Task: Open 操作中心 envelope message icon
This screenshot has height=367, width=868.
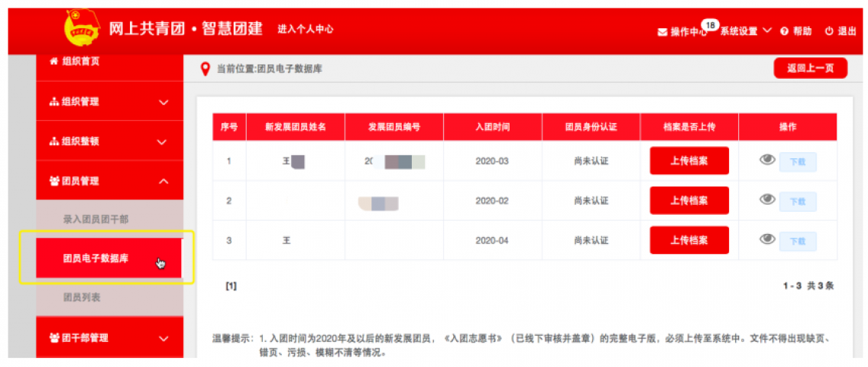Action: 662,32
